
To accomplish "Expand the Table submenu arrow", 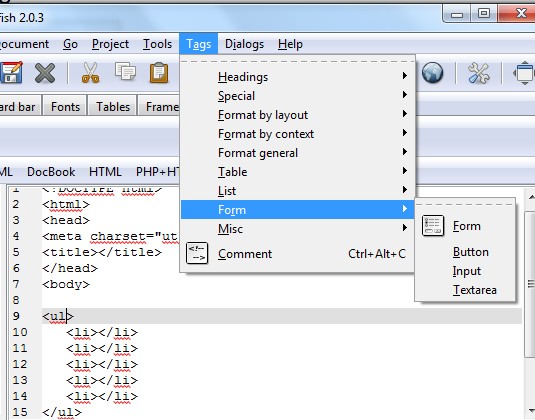I will [x=405, y=171].
